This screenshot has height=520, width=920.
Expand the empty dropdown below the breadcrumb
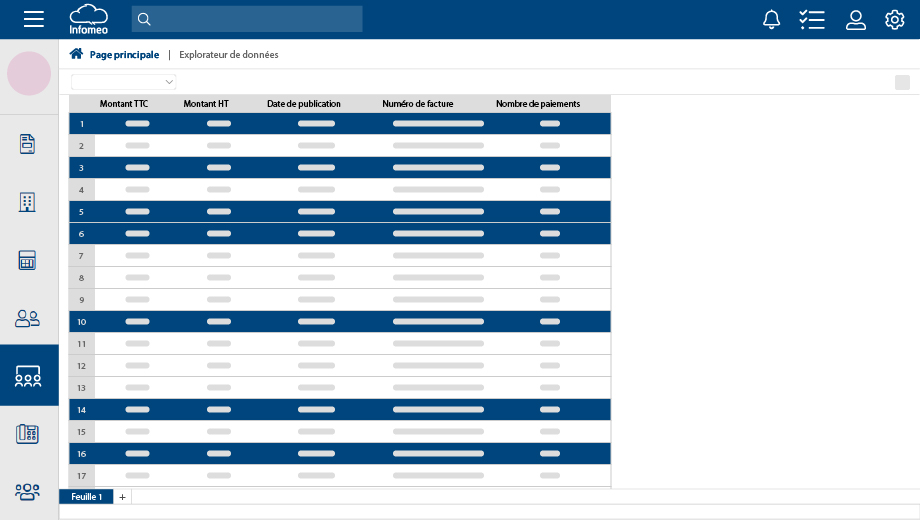click(x=124, y=82)
